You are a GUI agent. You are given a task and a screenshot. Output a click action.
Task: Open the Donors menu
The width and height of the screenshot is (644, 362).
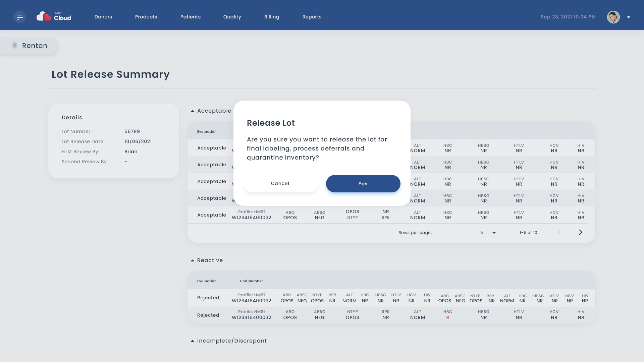(x=103, y=17)
